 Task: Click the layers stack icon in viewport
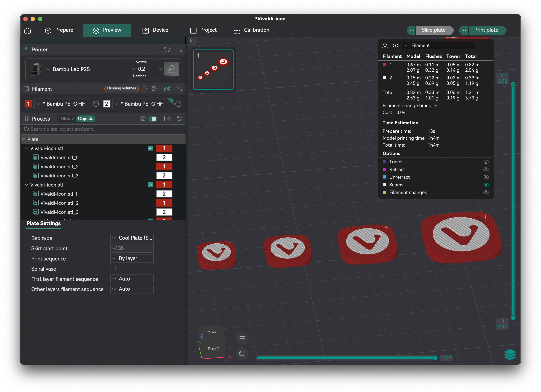click(510, 354)
